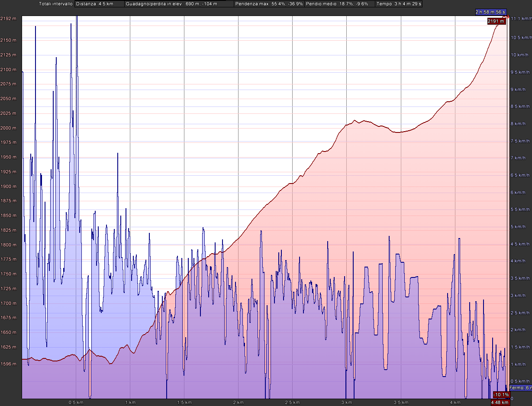
Task: Click '2050 m' elevation axis label
Action: [x=8, y=99]
